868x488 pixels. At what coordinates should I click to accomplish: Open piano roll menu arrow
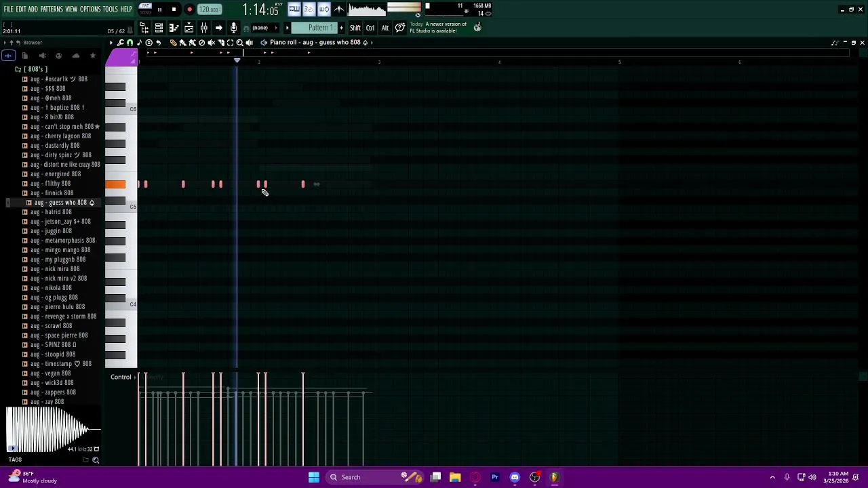(x=111, y=42)
